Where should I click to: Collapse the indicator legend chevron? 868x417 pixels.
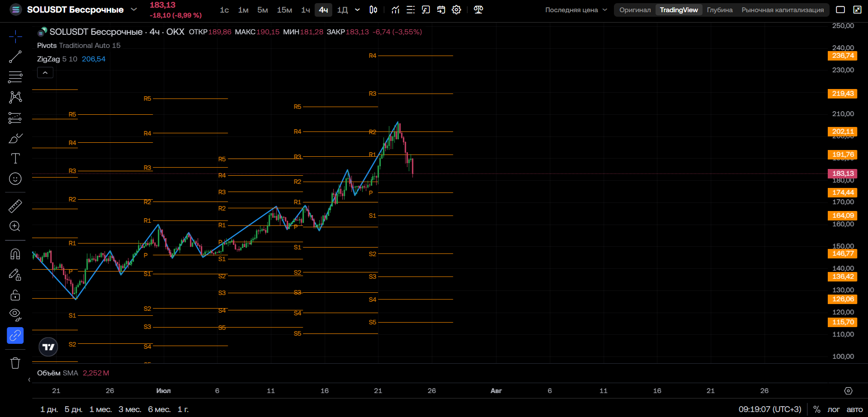[45, 73]
